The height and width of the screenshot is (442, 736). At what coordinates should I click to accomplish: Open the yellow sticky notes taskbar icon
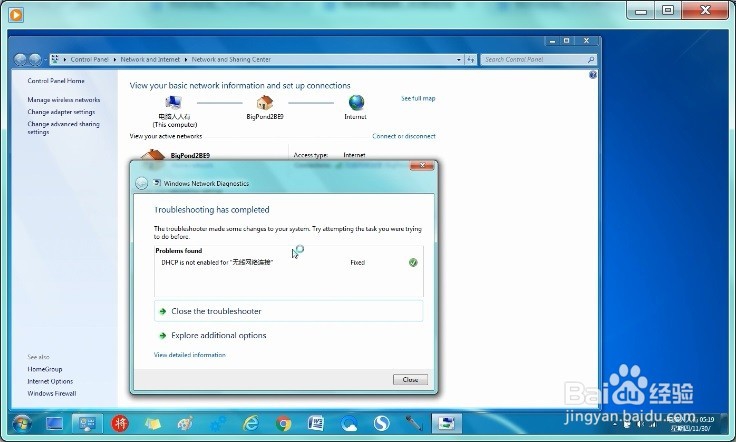pyautogui.click(x=153, y=424)
